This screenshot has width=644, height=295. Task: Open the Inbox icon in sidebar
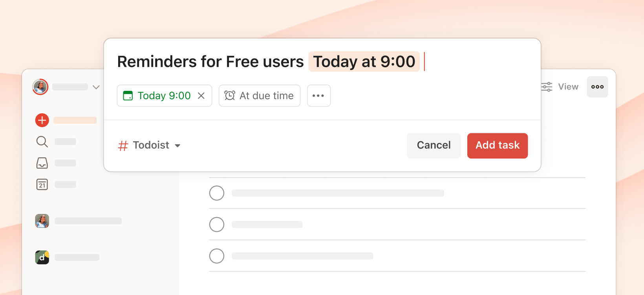coord(42,163)
